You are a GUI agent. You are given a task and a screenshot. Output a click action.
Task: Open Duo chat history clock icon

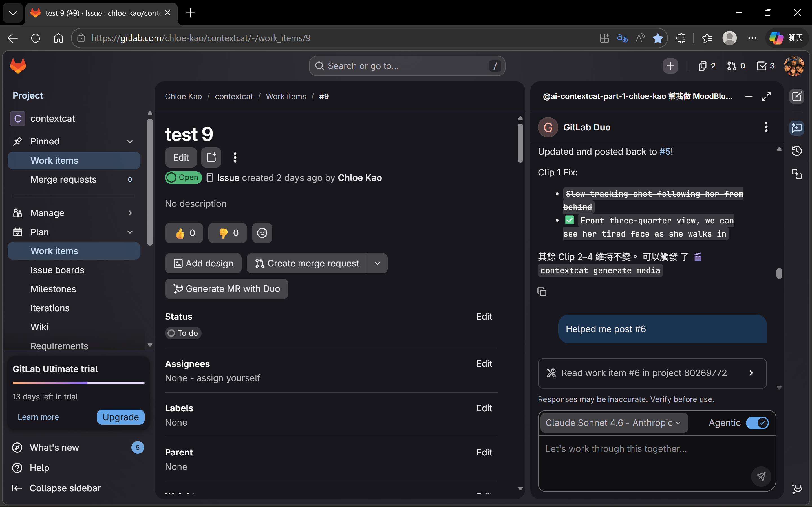(x=796, y=151)
